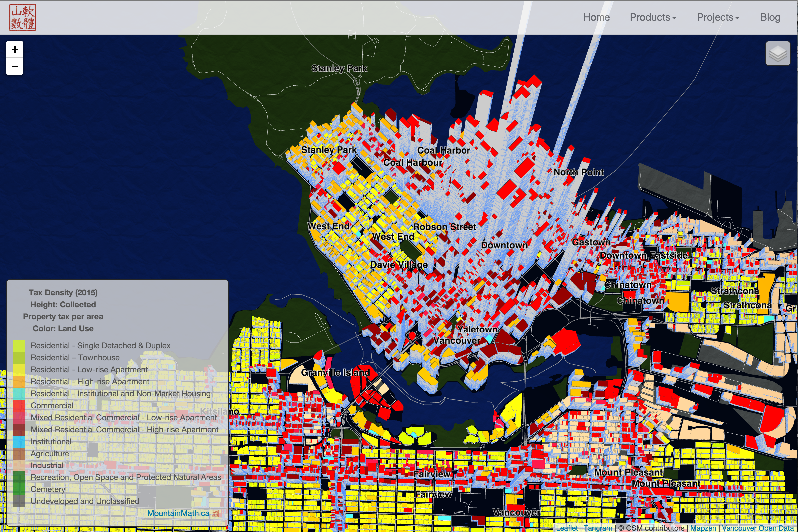
Task: Open the map layers control icon
Action: [778, 53]
